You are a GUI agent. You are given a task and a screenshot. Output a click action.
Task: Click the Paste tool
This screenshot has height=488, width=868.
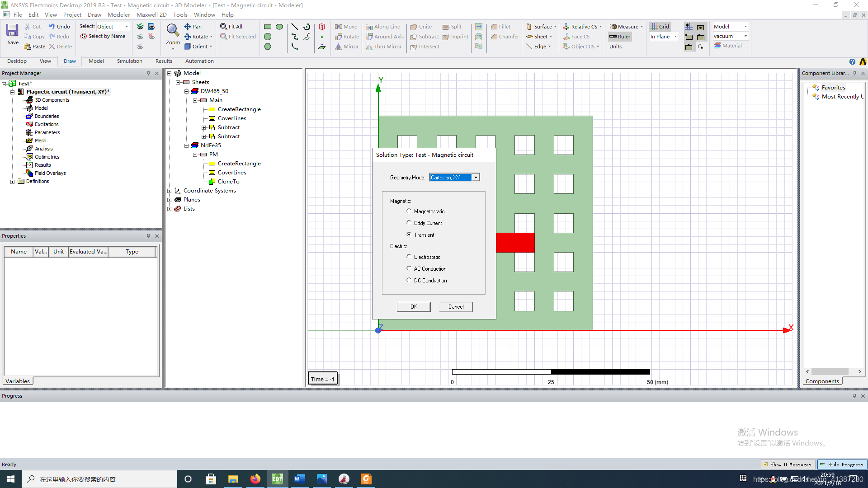35,47
